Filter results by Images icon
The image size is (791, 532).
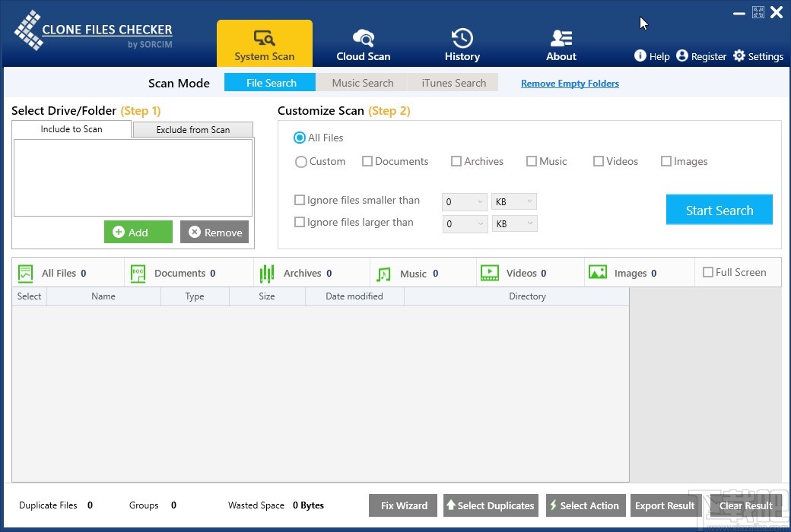598,273
